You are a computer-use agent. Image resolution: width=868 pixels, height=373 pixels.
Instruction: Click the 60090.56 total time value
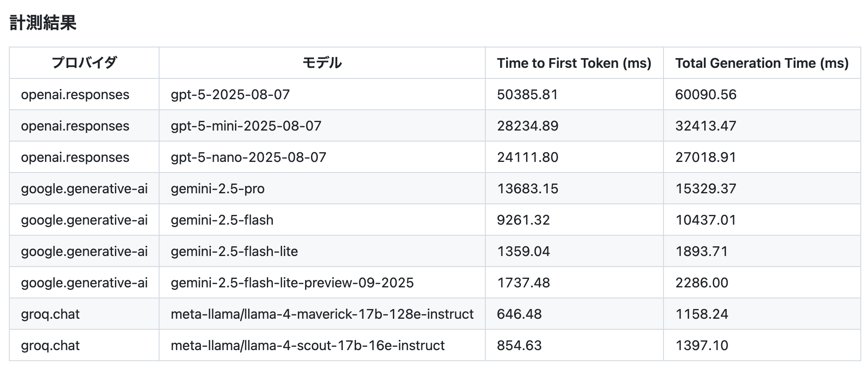click(706, 94)
